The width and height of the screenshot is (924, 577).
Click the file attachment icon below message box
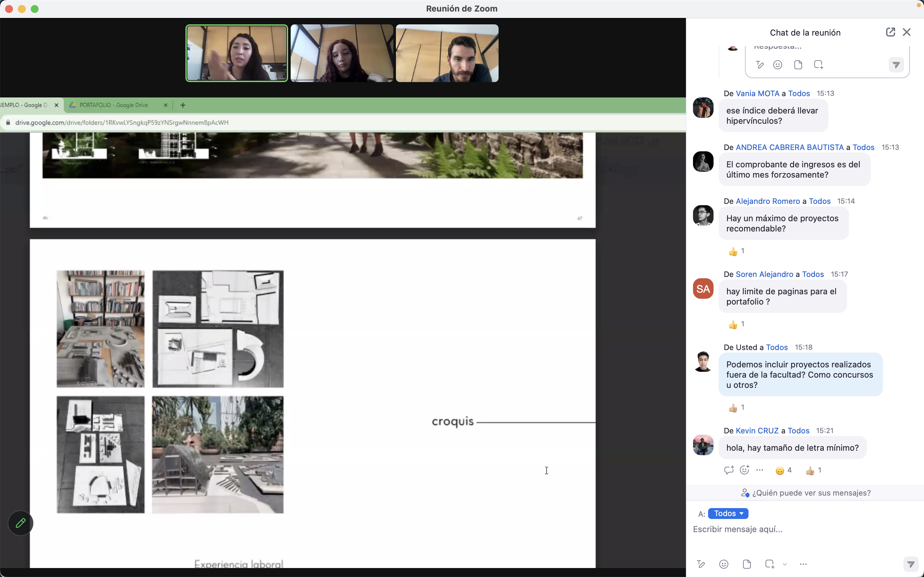coord(747,564)
